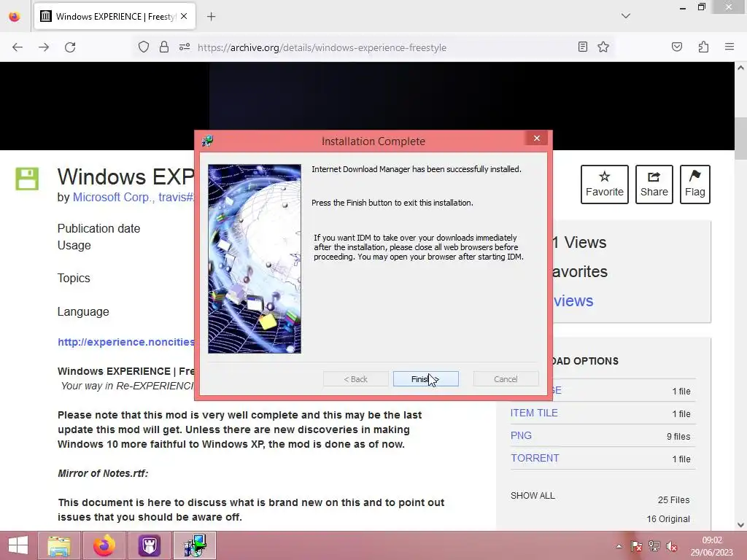The image size is (747, 560).
Task: Click '25 Files' count text
Action: (673, 500)
